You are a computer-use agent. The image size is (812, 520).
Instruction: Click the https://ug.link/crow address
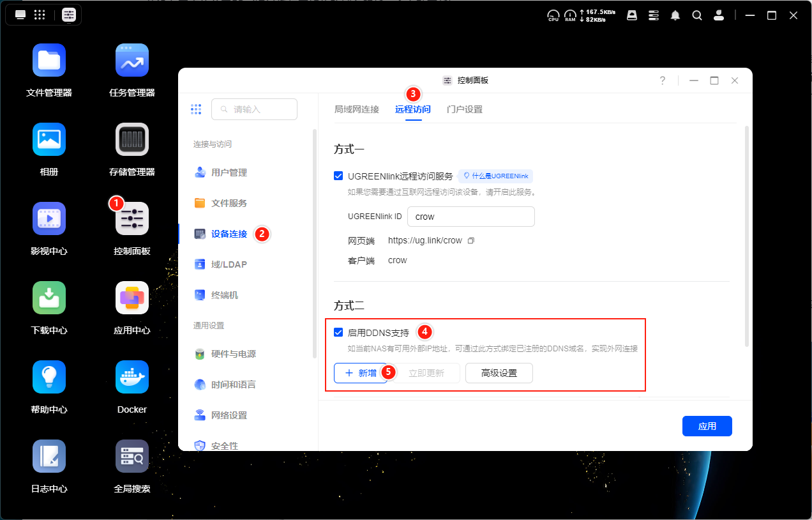(x=425, y=241)
